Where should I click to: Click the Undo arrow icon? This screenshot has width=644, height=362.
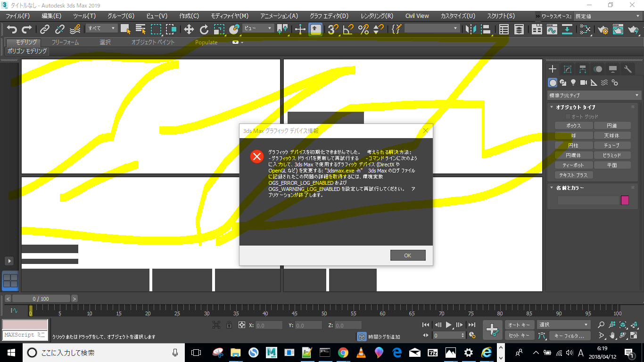pos(12,29)
